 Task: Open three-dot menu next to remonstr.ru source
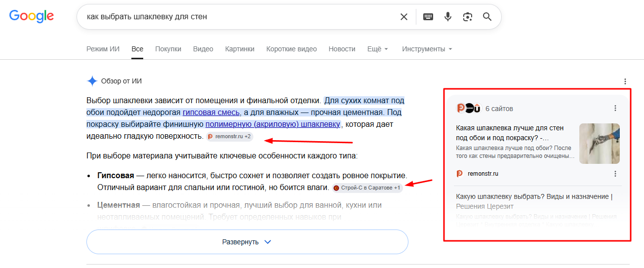click(x=615, y=174)
